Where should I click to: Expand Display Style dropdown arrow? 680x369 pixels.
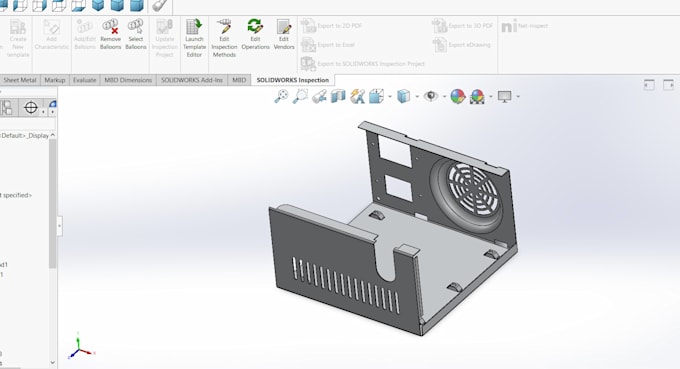(417, 96)
